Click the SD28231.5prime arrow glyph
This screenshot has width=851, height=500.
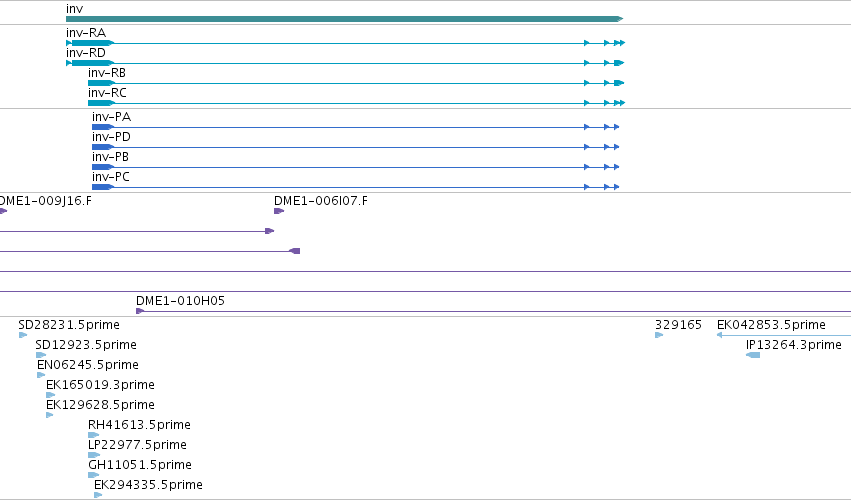(x=23, y=335)
